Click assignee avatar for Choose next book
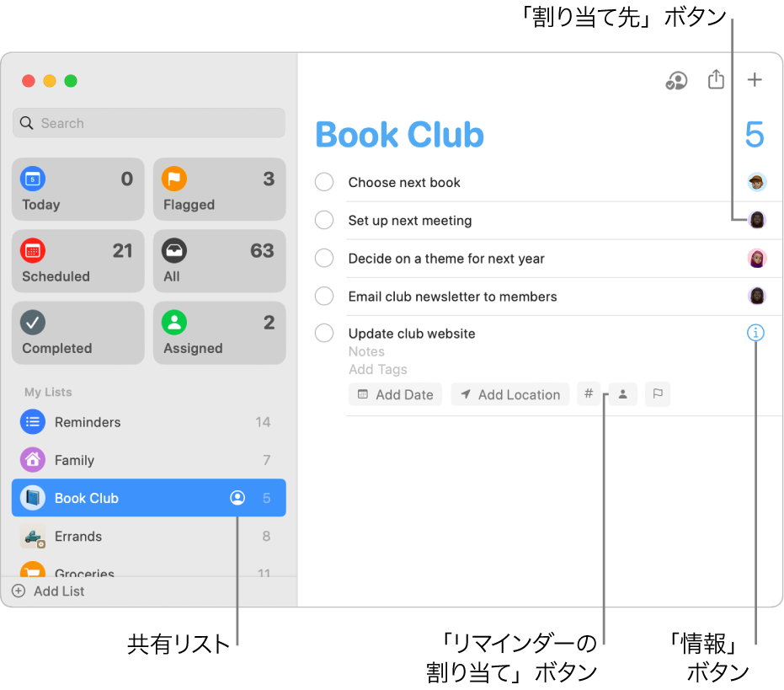 [757, 182]
